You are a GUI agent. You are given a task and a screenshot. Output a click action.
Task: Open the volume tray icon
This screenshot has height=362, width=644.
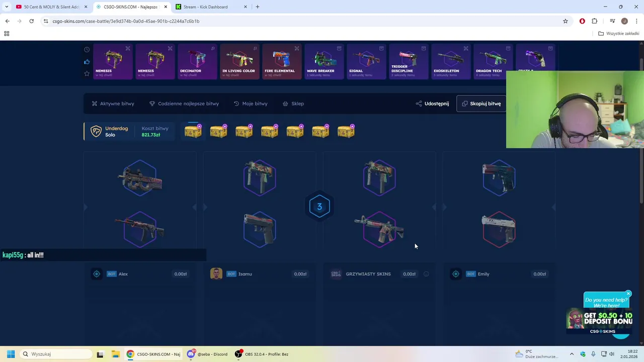click(612, 354)
